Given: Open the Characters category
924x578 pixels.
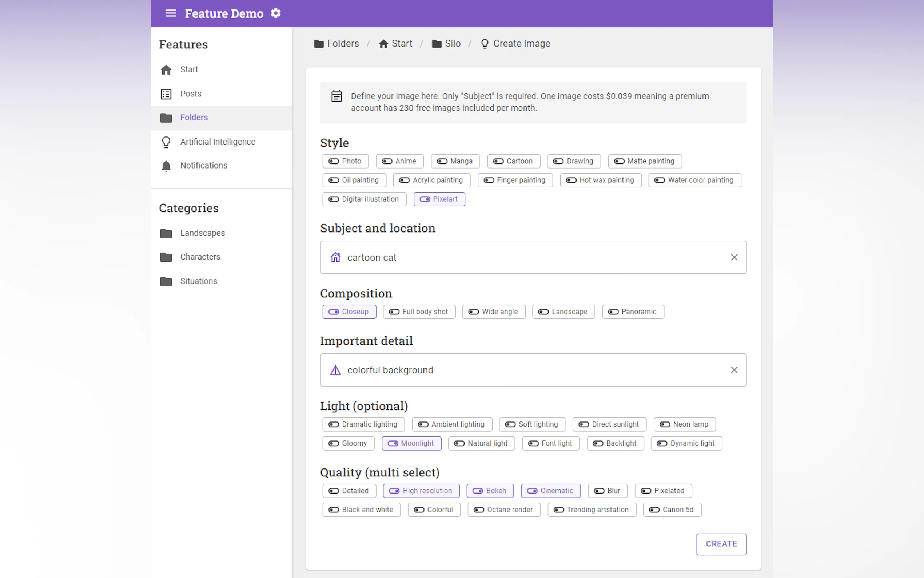Looking at the screenshot, I should point(200,257).
